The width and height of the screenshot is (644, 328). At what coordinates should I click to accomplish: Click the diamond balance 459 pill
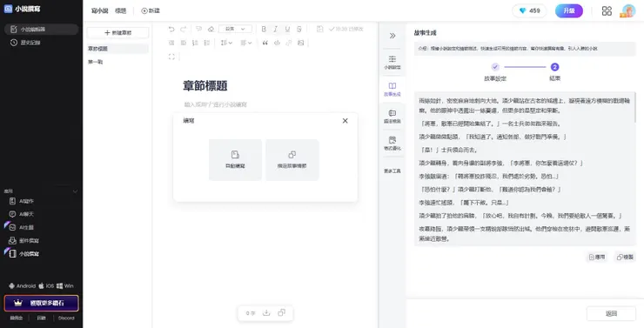click(x=529, y=10)
